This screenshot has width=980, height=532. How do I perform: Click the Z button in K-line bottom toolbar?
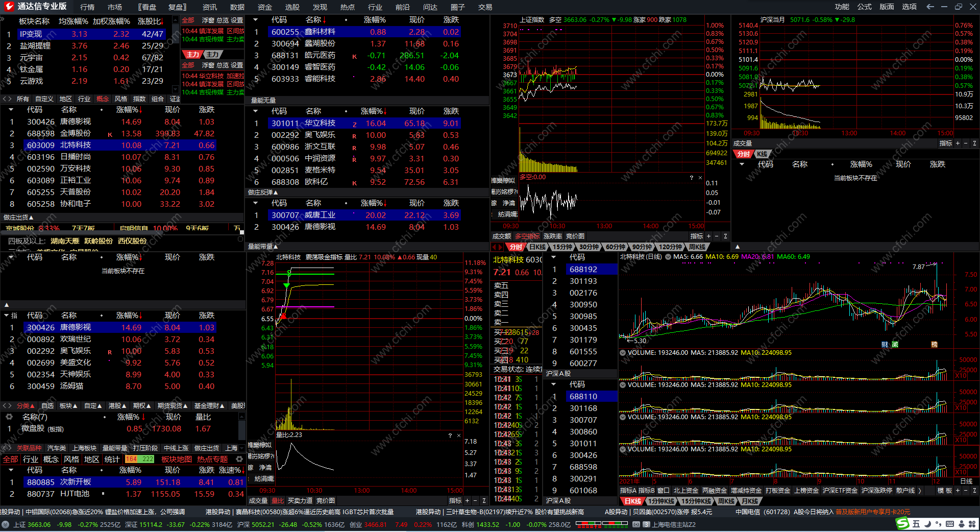click(974, 490)
